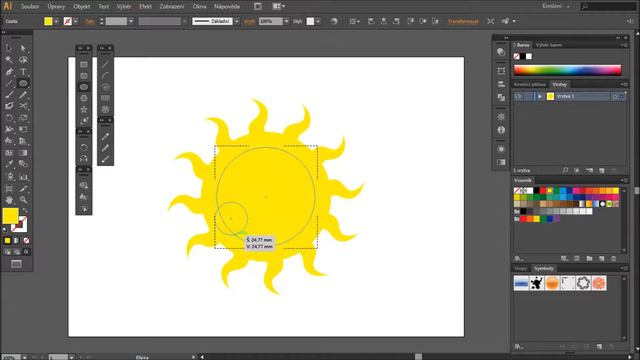Pick the Hand tool

(9, 200)
